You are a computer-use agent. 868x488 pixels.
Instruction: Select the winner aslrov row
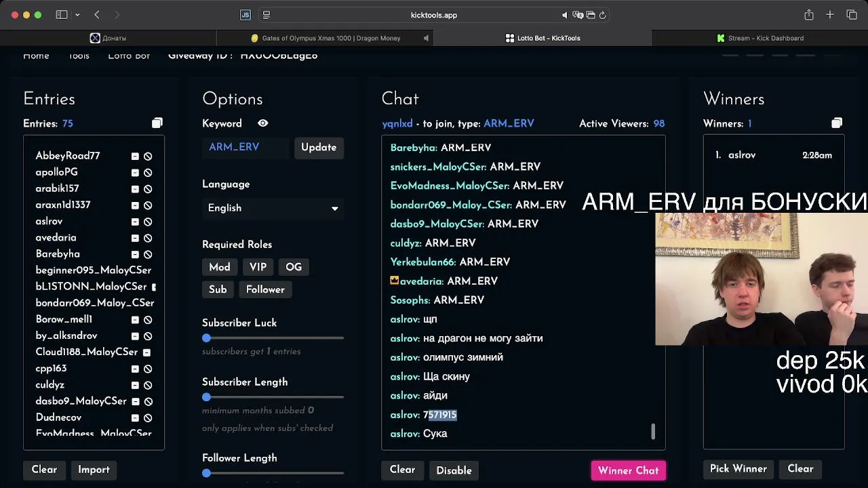coord(773,155)
